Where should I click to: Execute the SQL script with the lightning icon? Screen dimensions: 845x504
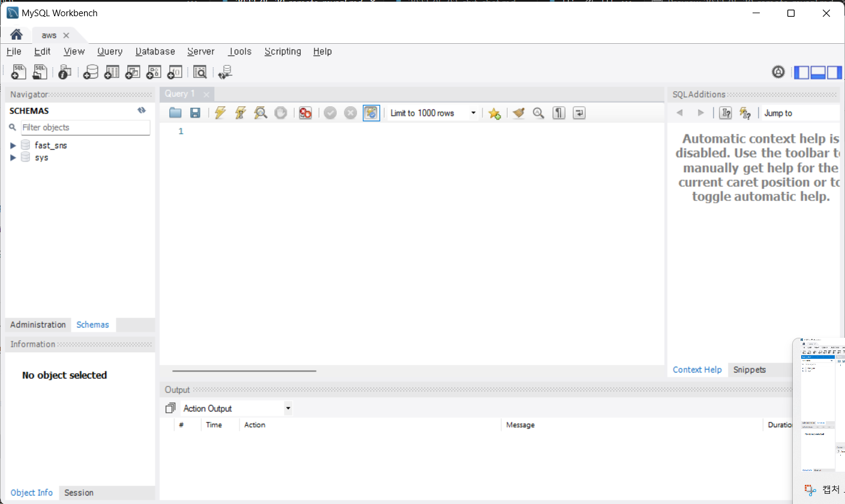pyautogui.click(x=220, y=113)
